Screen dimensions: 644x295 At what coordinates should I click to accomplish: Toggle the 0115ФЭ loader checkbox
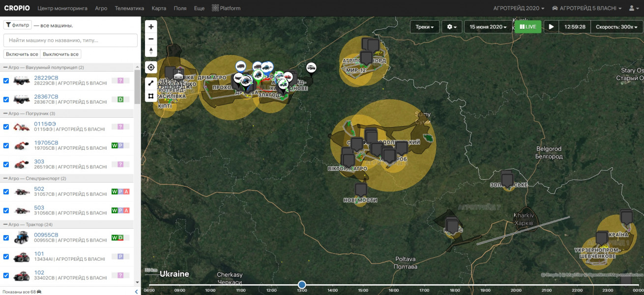coord(6,127)
